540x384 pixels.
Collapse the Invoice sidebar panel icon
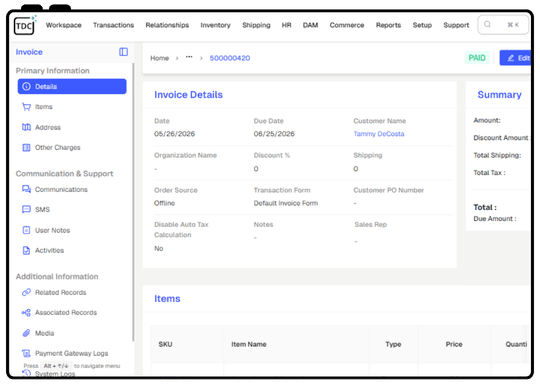[x=123, y=52]
